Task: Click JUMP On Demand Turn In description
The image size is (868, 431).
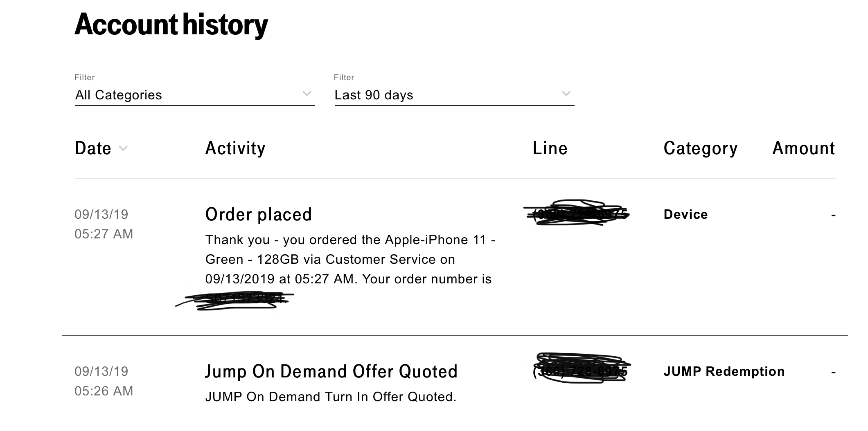Action: pos(331,397)
